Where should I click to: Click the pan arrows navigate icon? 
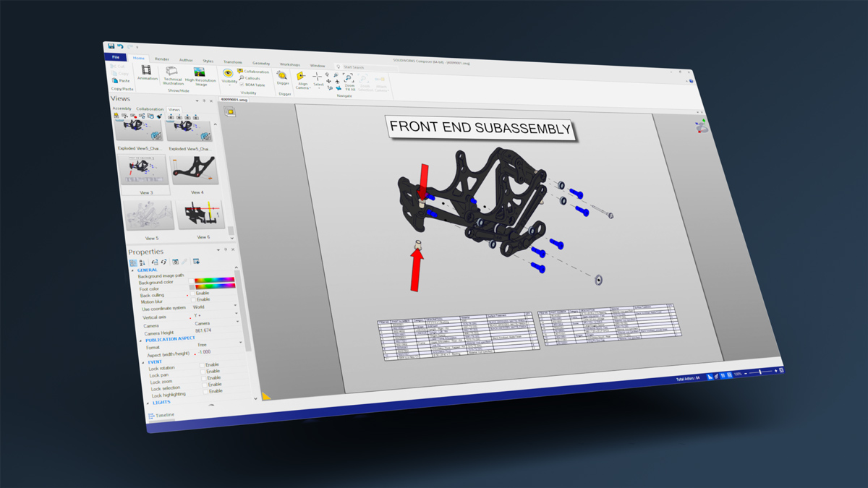[x=328, y=82]
